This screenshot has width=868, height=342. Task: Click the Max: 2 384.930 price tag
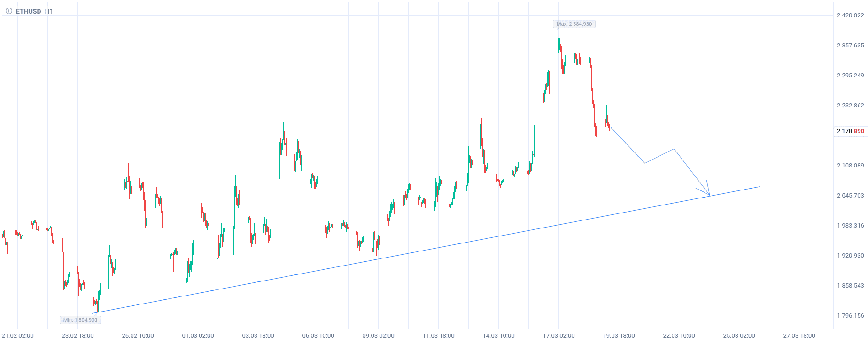[574, 24]
